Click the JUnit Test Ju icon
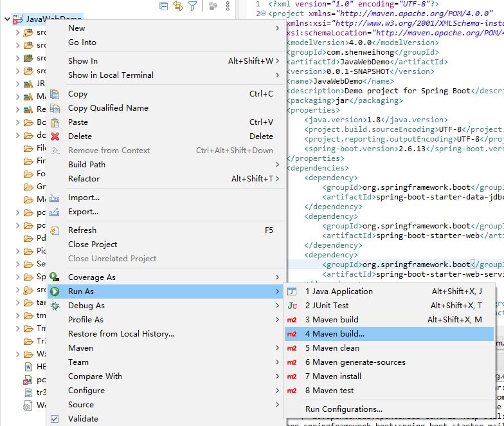The image size is (504, 426). pyautogui.click(x=292, y=306)
